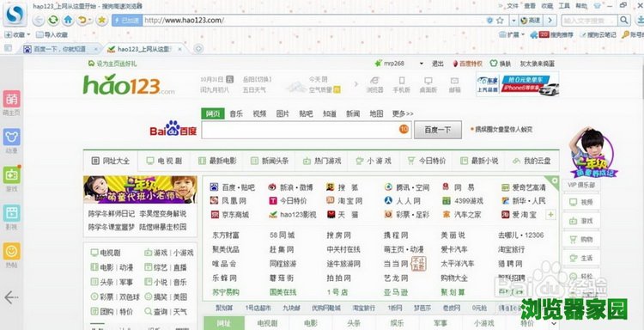
Task: Open the 最新电影 navigation tab
Action: point(217,161)
